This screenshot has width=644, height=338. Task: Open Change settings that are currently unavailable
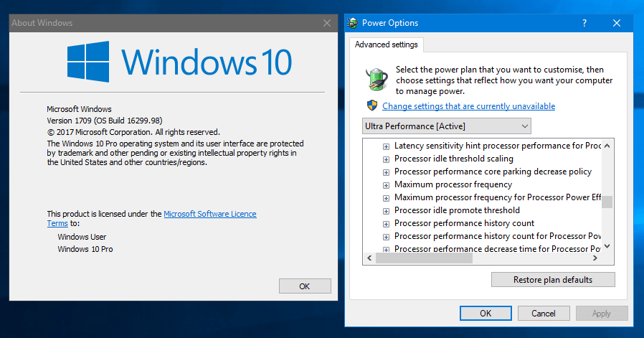pyautogui.click(x=468, y=106)
